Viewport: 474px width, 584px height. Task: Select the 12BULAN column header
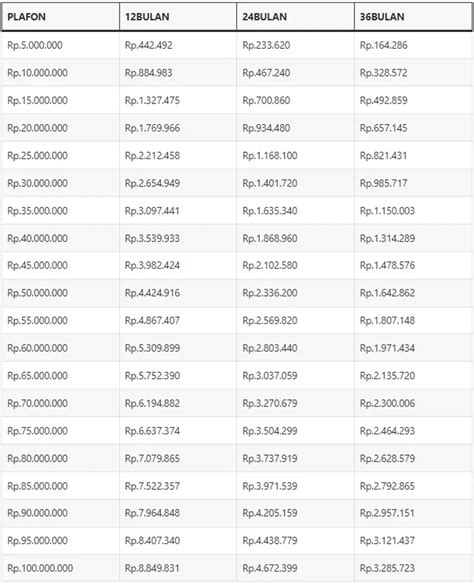point(178,17)
